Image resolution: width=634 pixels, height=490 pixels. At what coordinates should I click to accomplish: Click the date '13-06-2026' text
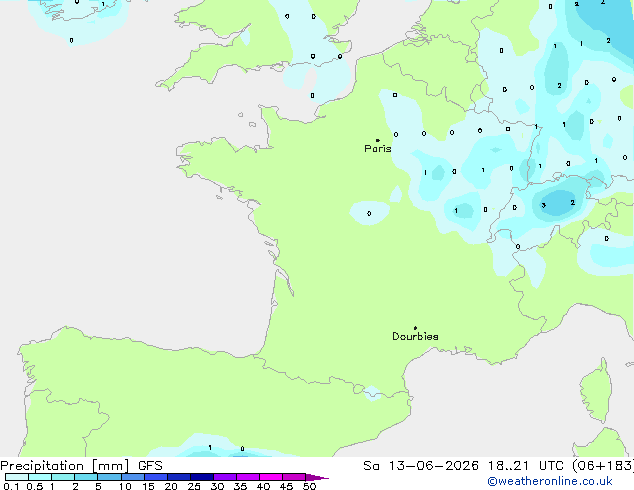click(433, 466)
